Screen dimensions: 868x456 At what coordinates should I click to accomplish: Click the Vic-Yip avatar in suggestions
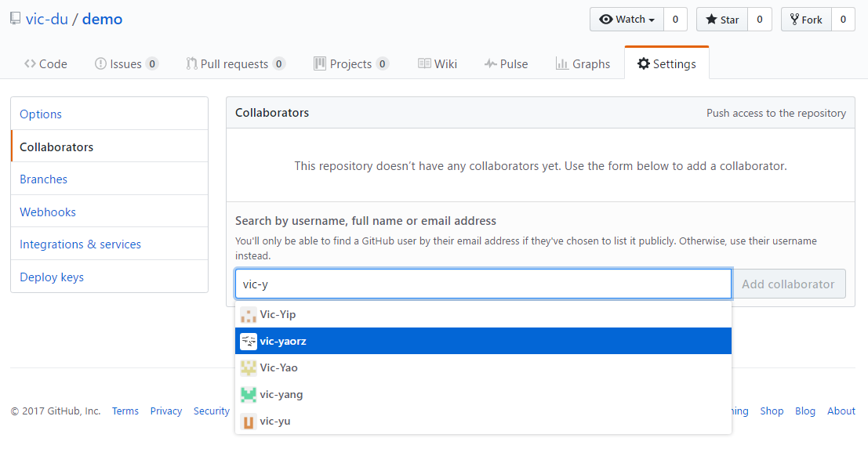pyautogui.click(x=249, y=315)
